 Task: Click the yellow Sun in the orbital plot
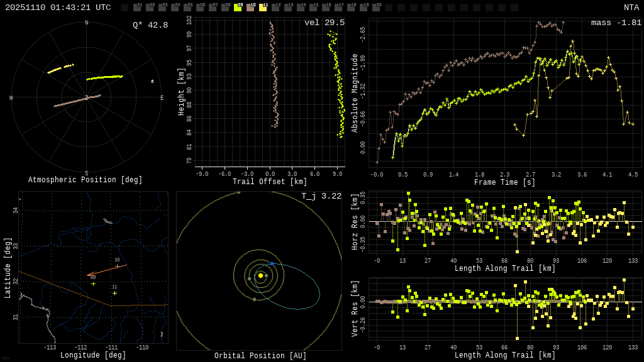260,275
